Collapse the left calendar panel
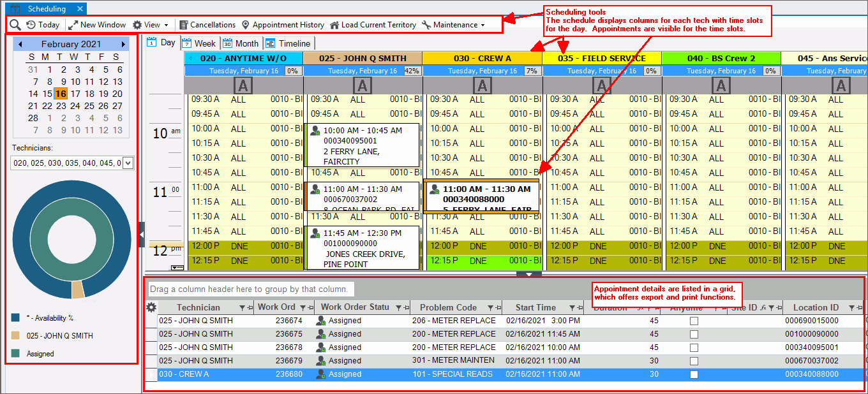Viewport: 868px width, 394px height. click(142, 235)
